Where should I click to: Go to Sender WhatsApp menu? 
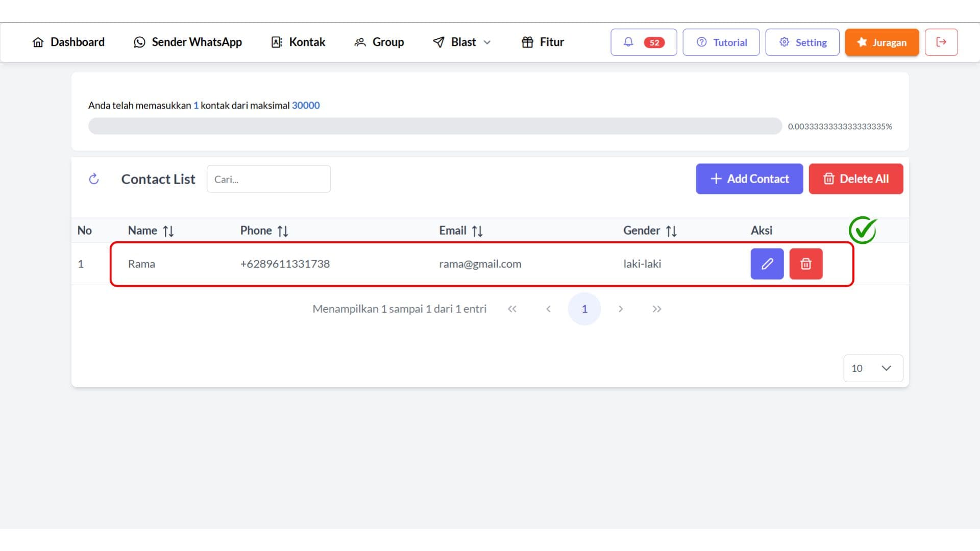point(188,42)
